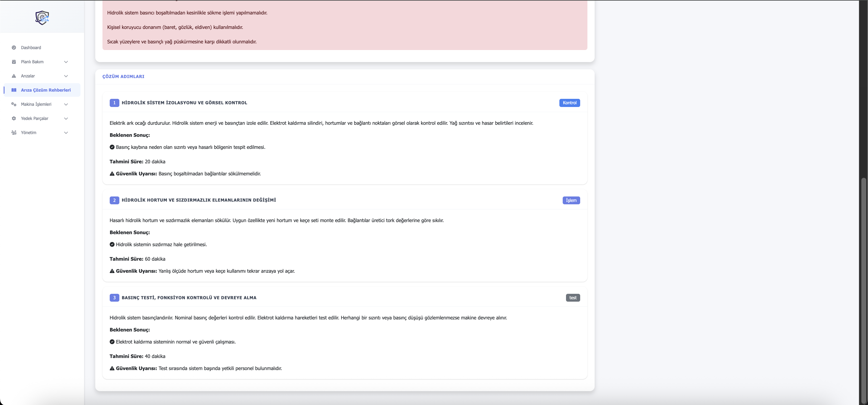Image resolution: width=868 pixels, height=405 pixels.
Task: Click the Planlı Bakım calendar icon
Action: 14,62
